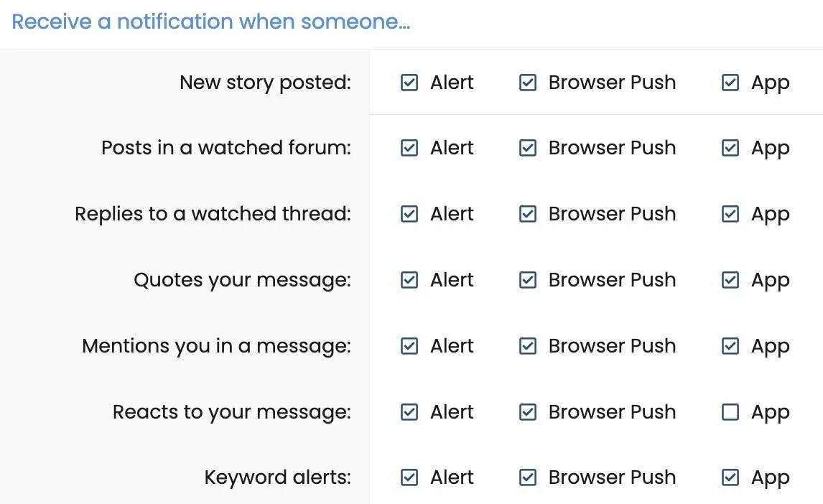The height and width of the screenshot is (504, 823).
Task: Enable App notifications for Reacts to your message
Action: pyautogui.click(x=730, y=412)
